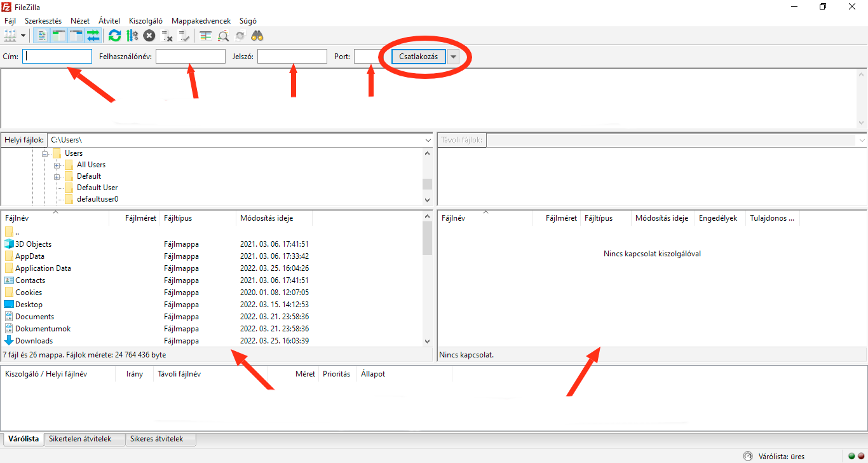
Task: Toggle the message log display
Action: pos(41,36)
